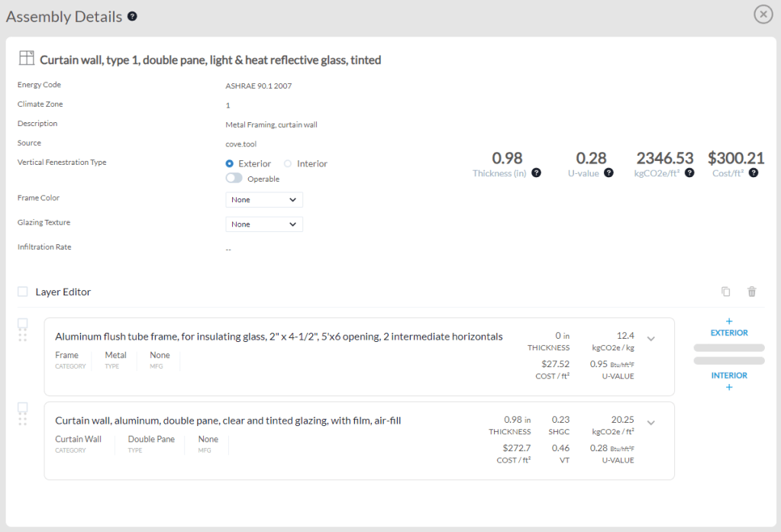Open the Glazing Texture dropdown
This screenshot has width=781, height=532.
pyautogui.click(x=264, y=224)
